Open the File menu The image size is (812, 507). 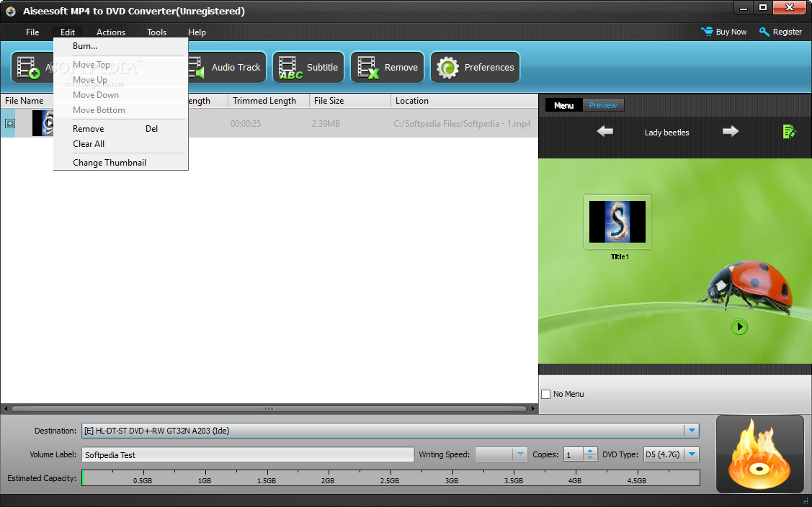tap(32, 32)
